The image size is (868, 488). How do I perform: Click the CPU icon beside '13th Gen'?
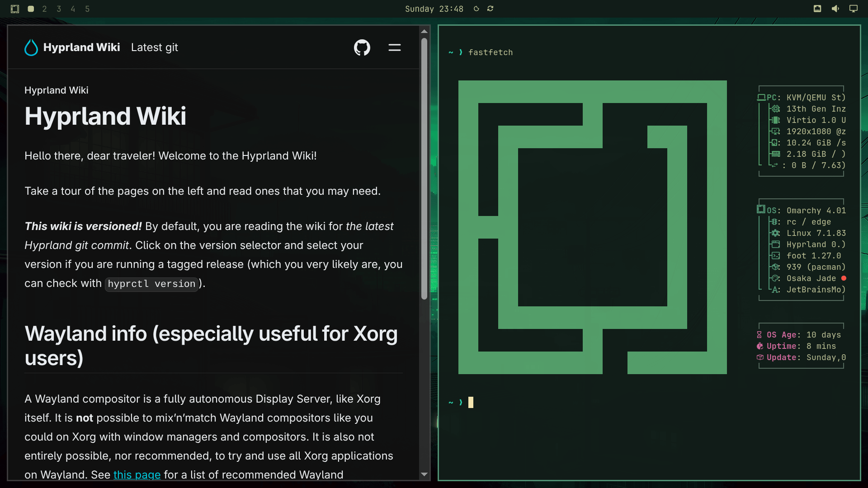click(776, 109)
